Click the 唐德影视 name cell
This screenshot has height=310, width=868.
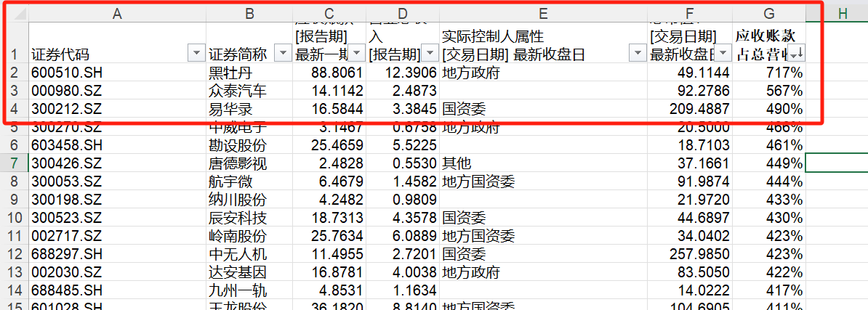tap(249, 163)
